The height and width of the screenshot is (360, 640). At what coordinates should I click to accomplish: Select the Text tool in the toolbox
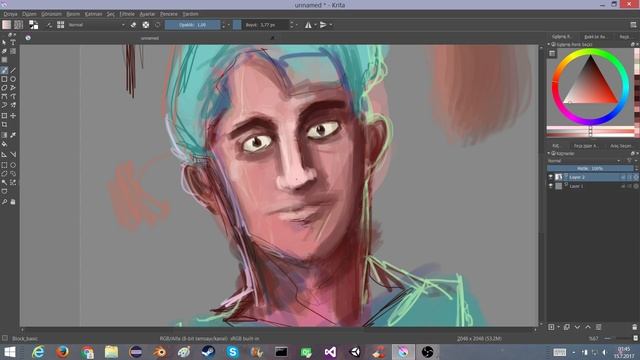[13, 42]
